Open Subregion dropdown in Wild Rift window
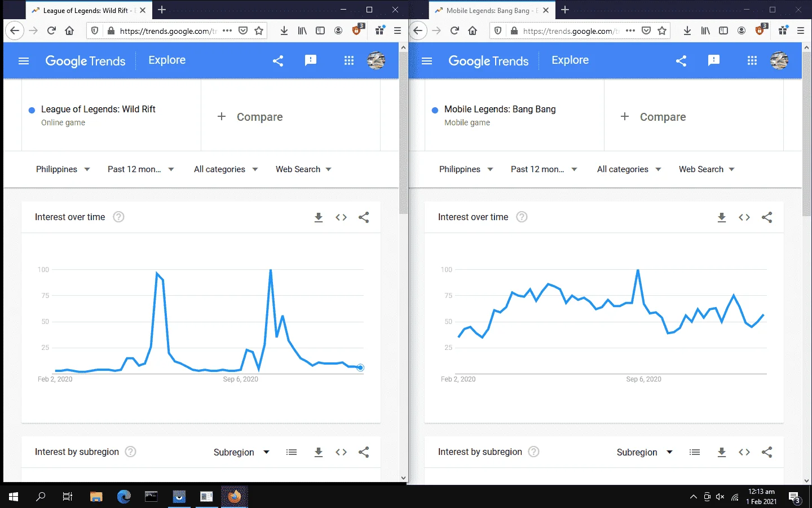The height and width of the screenshot is (508, 812). tap(241, 452)
